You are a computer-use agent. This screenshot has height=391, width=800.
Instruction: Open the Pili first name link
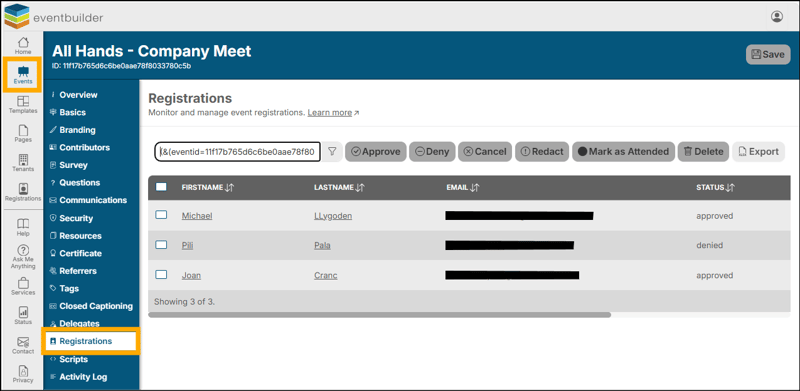pos(187,246)
